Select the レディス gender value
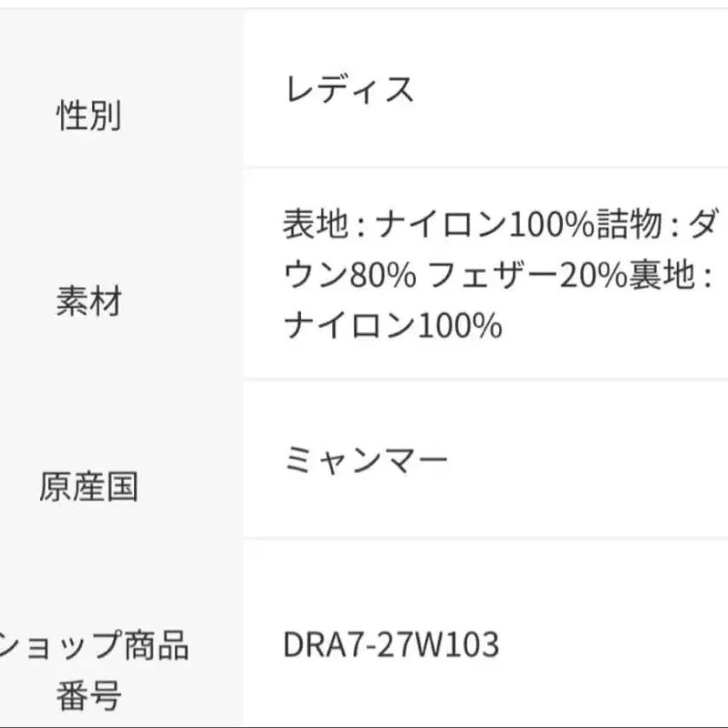Image resolution: width=728 pixels, height=728 pixels. (349, 89)
